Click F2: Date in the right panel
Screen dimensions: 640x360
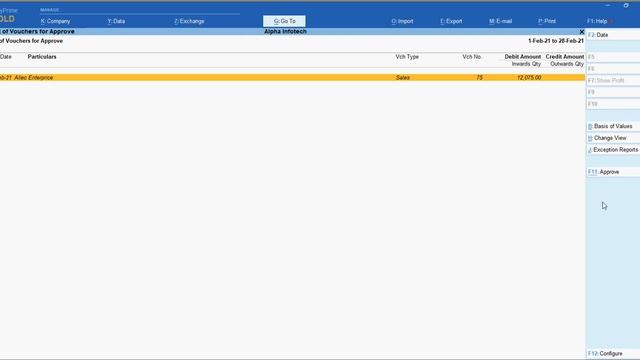(613, 35)
